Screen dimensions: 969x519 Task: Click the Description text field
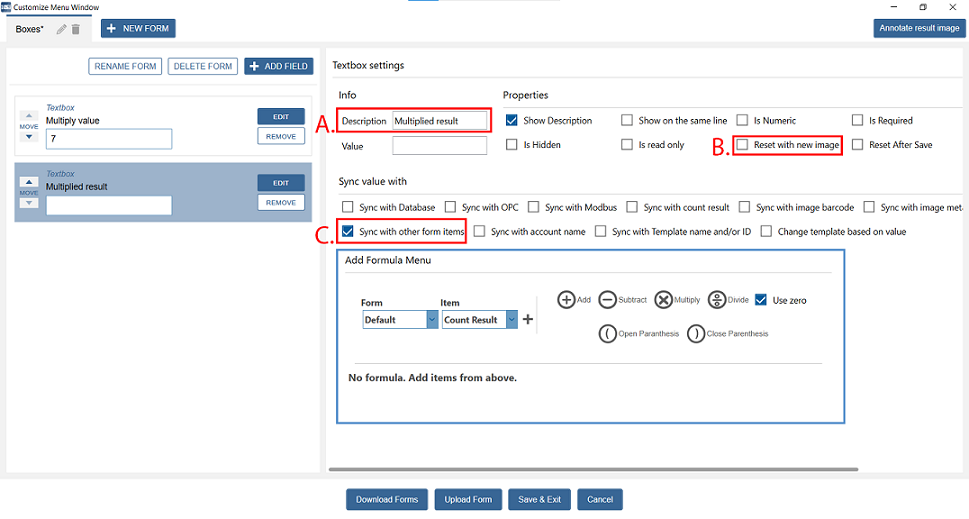[x=440, y=121]
